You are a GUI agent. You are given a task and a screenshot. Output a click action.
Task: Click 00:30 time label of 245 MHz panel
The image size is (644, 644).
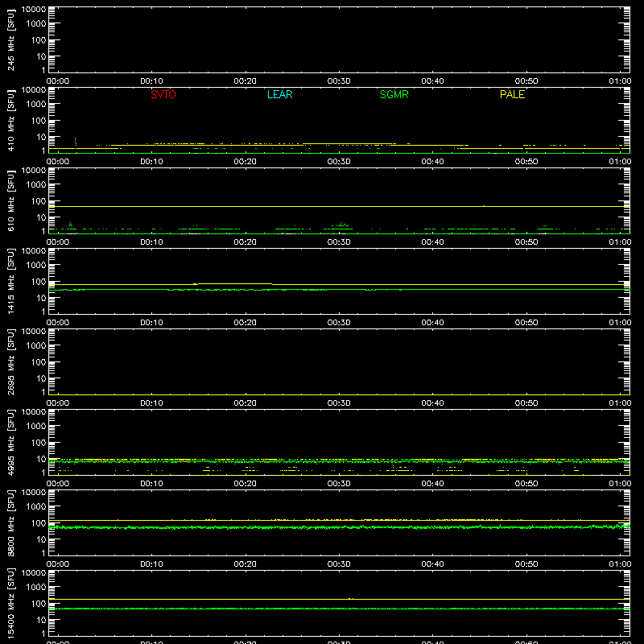coord(339,81)
